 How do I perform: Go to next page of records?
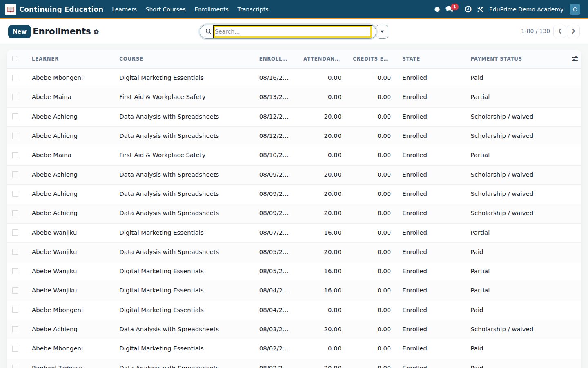[x=573, y=31]
